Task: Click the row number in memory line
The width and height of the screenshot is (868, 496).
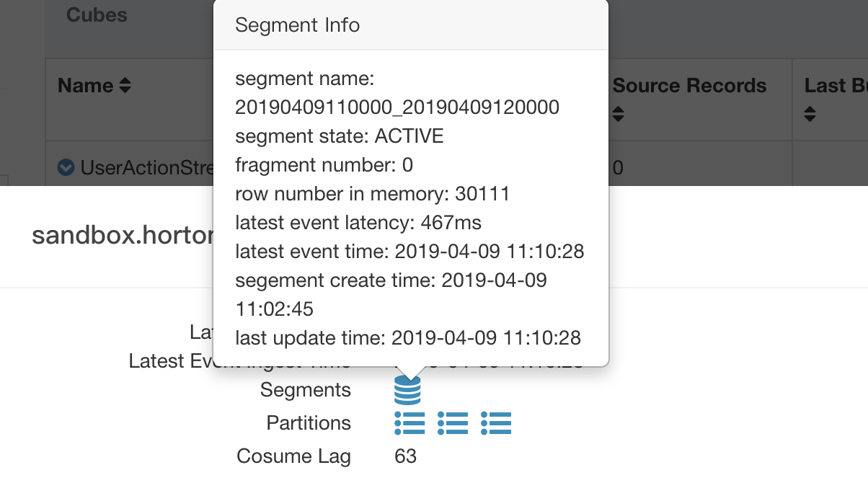Action: tap(372, 194)
